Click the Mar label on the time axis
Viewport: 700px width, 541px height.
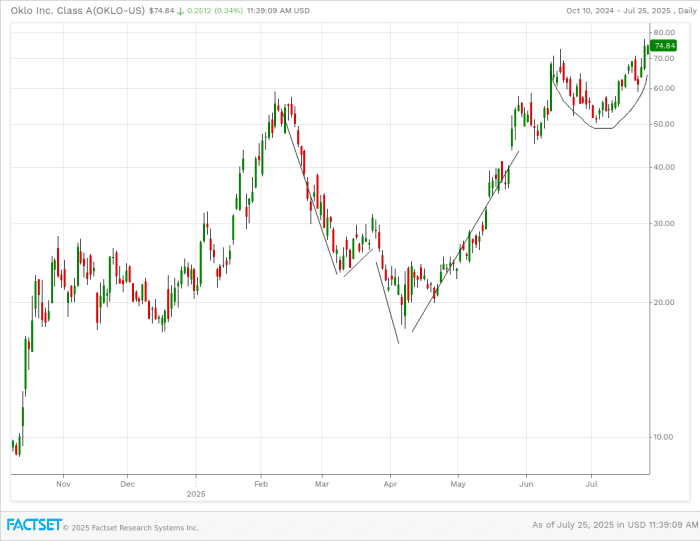(x=322, y=484)
